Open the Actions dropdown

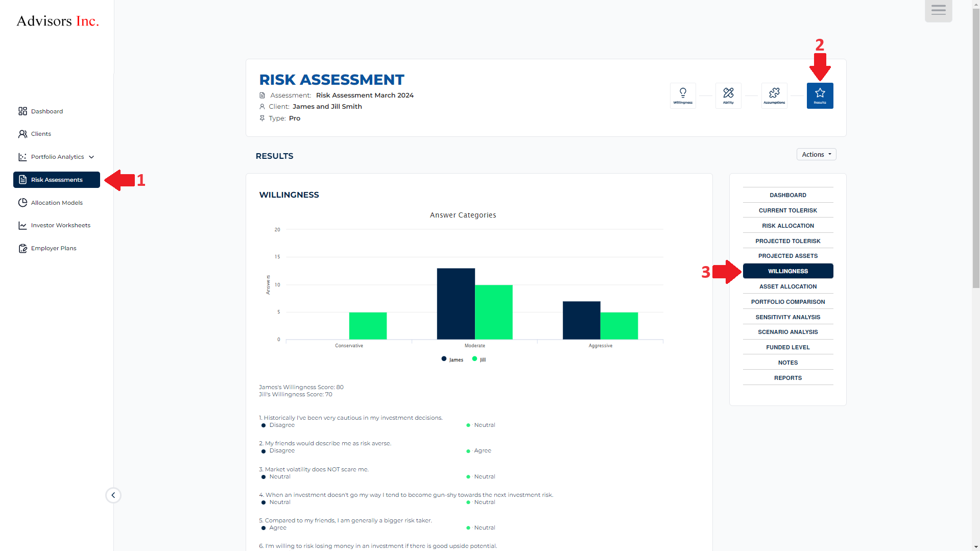(816, 154)
